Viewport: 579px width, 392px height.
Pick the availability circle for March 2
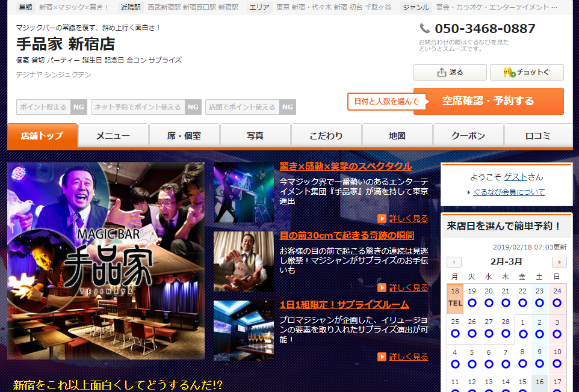click(540, 334)
